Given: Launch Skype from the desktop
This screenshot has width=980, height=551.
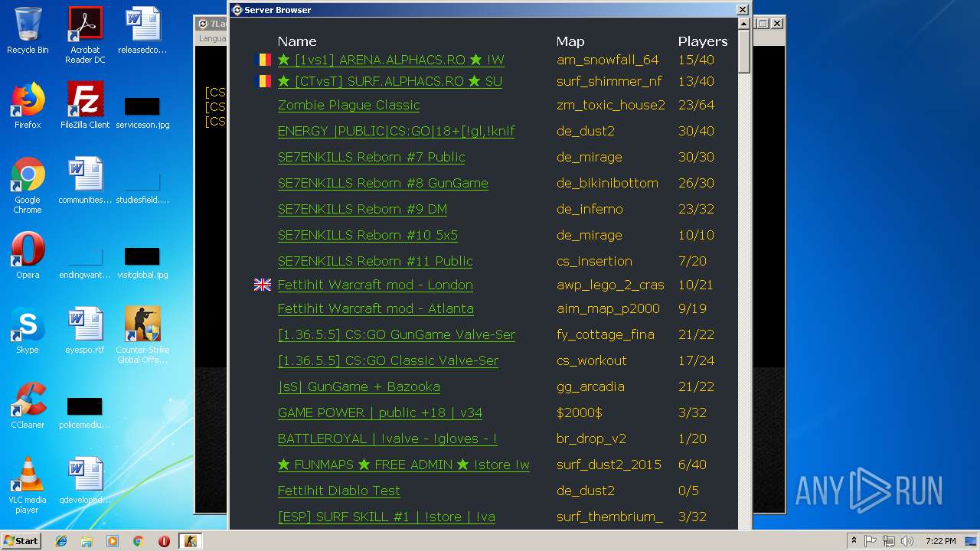Looking at the screenshot, I should point(28,331).
